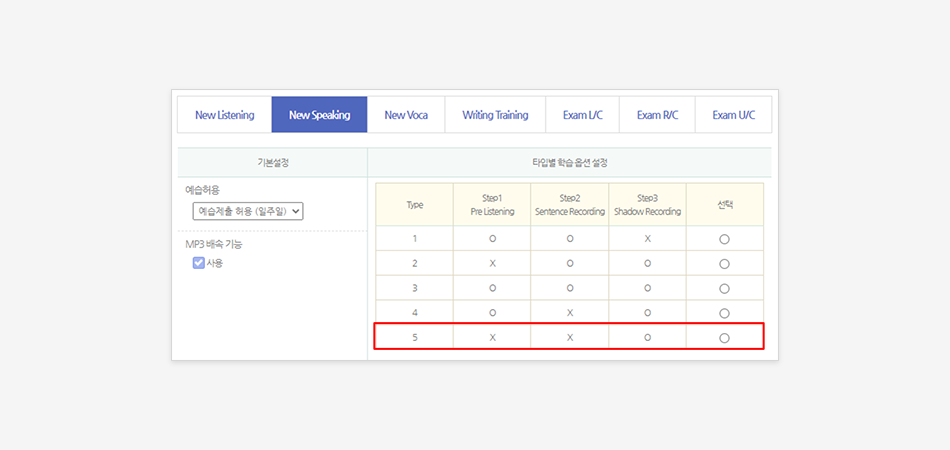Screen dimensions: 950x450
Task: Click the Step2 Sentence Recording header
Action: (x=570, y=205)
